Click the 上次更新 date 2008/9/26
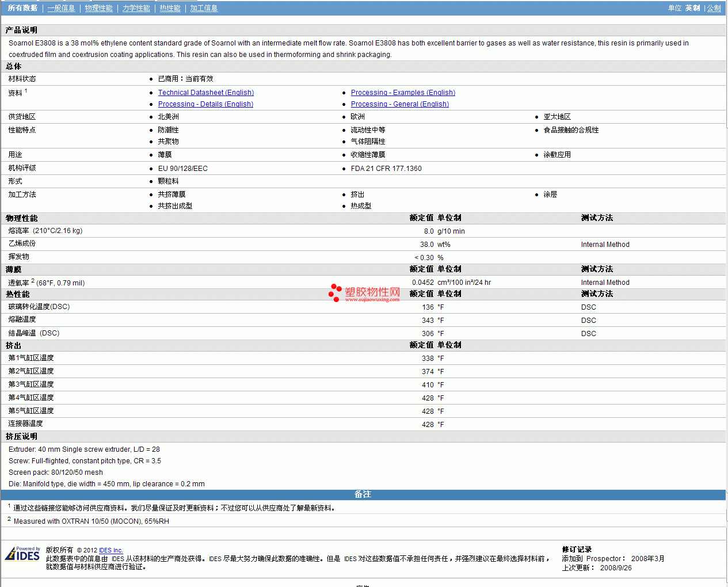728x587 pixels. click(x=616, y=568)
